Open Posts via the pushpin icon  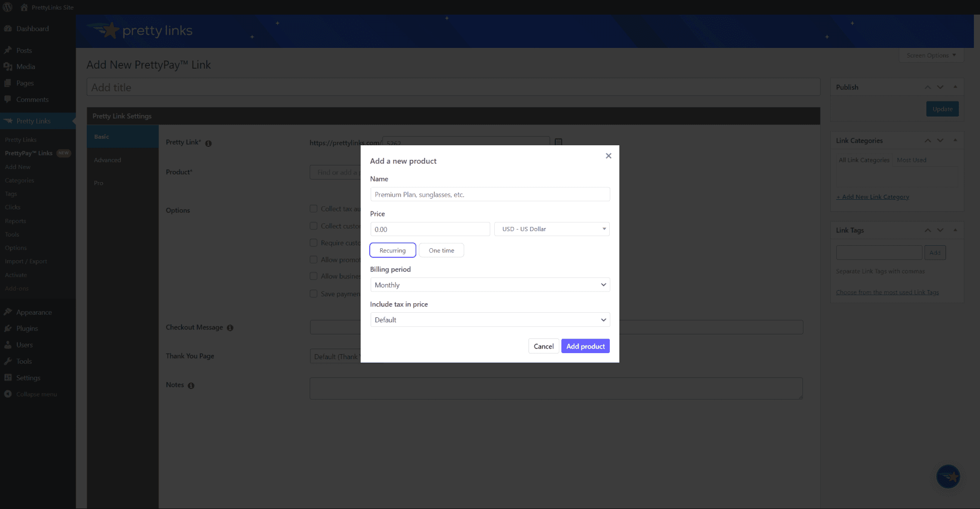click(x=9, y=50)
